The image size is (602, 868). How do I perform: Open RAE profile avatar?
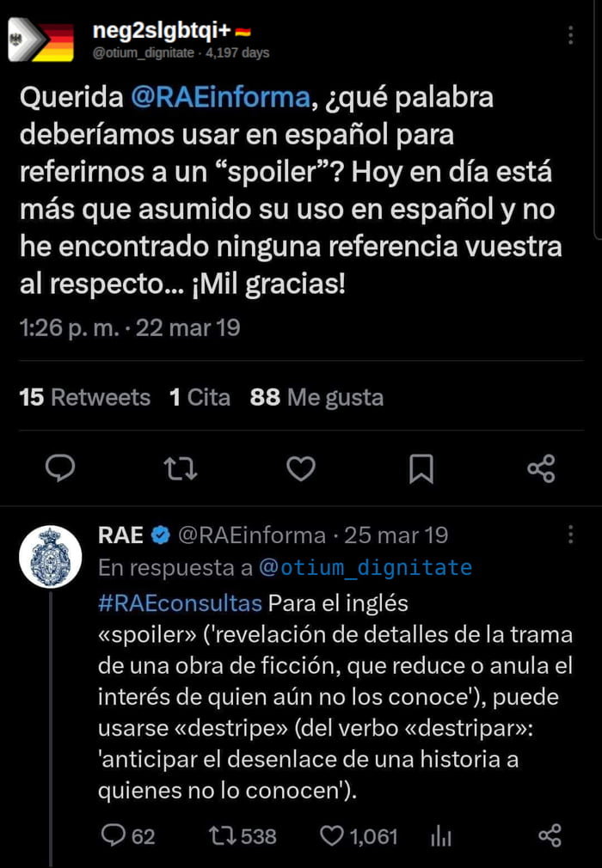(51, 556)
